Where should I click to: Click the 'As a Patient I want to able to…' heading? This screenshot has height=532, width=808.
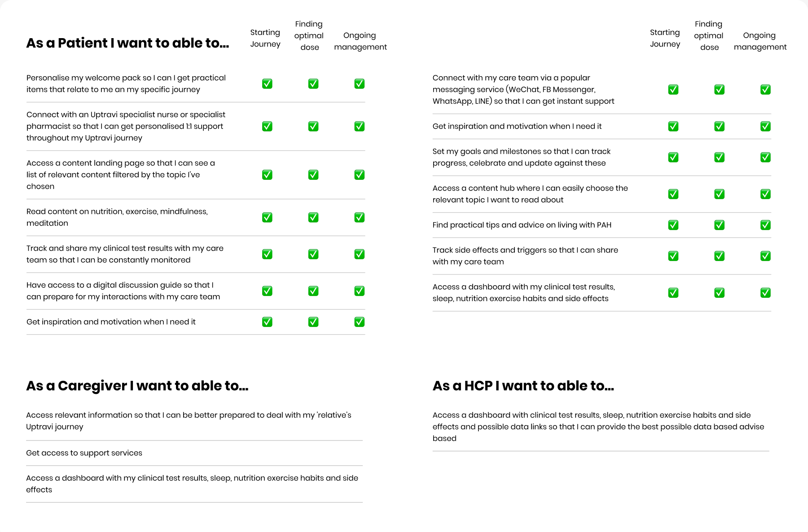coord(127,43)
